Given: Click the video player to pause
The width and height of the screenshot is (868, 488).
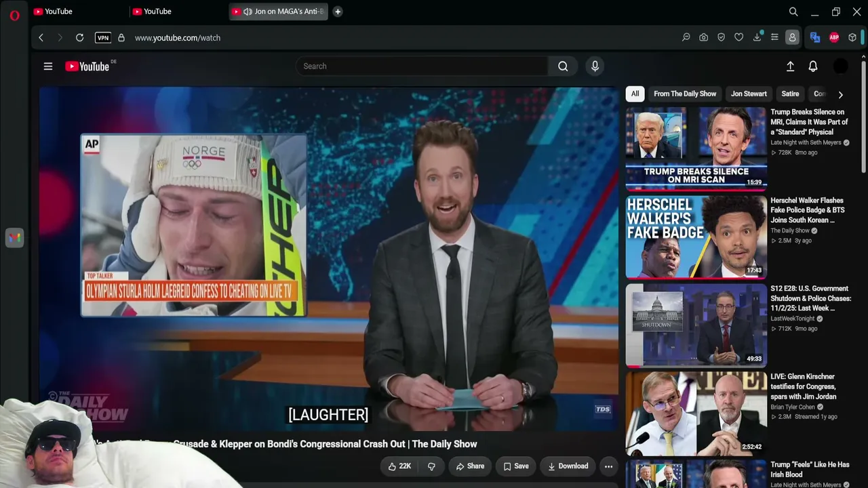Looking at the screenshot, I should pyautogui.click(x=329, y=259).
